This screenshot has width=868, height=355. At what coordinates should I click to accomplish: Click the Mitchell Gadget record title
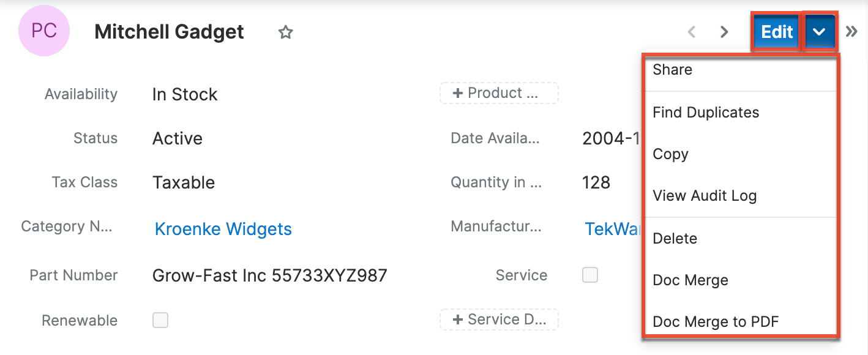coord(169,32)
